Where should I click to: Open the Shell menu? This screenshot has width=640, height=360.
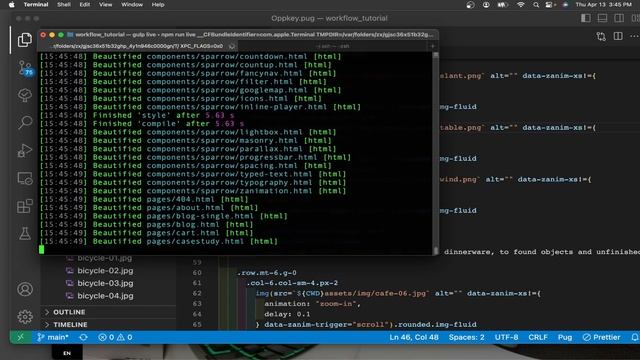[64, 4]
